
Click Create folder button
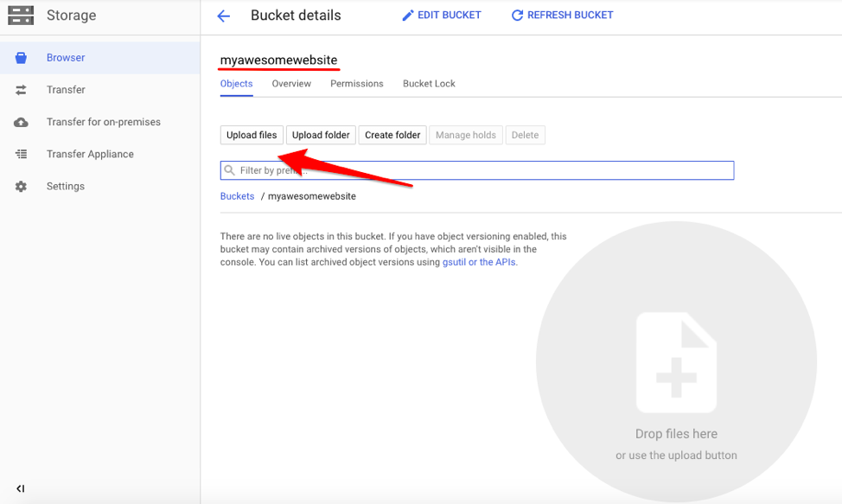[392, 135]
